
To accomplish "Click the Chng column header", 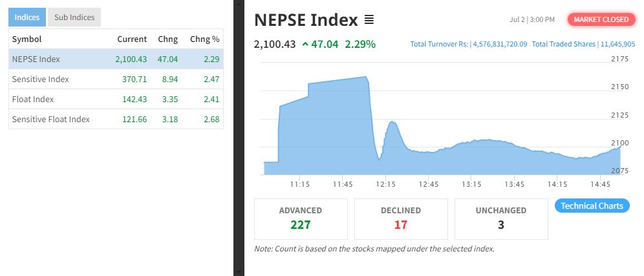I will 167,39.
